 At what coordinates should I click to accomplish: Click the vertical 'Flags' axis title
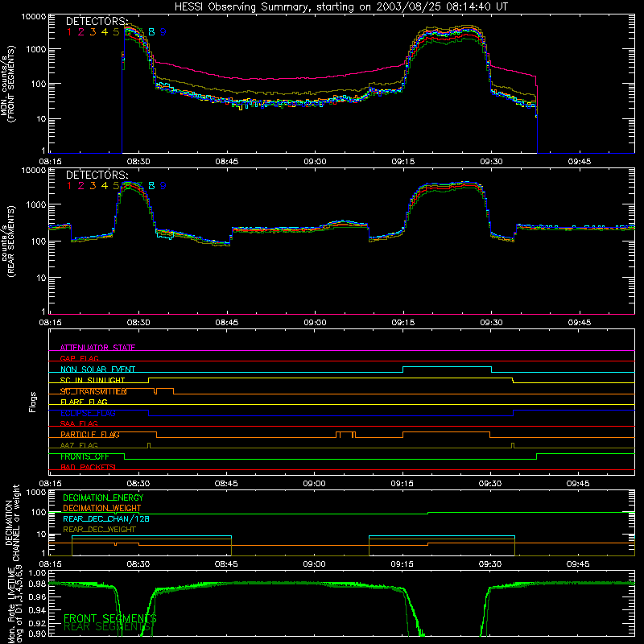click(33, 402)
